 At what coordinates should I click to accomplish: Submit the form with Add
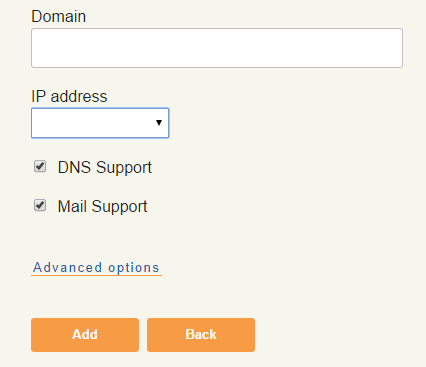[85, 335]
